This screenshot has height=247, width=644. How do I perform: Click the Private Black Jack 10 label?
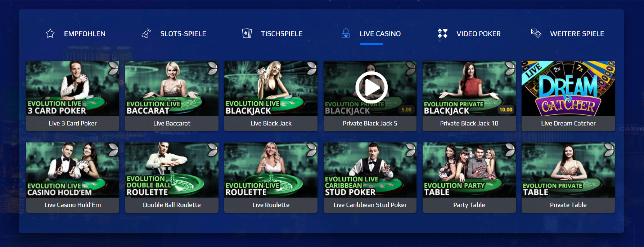click(x=469, y=123)
